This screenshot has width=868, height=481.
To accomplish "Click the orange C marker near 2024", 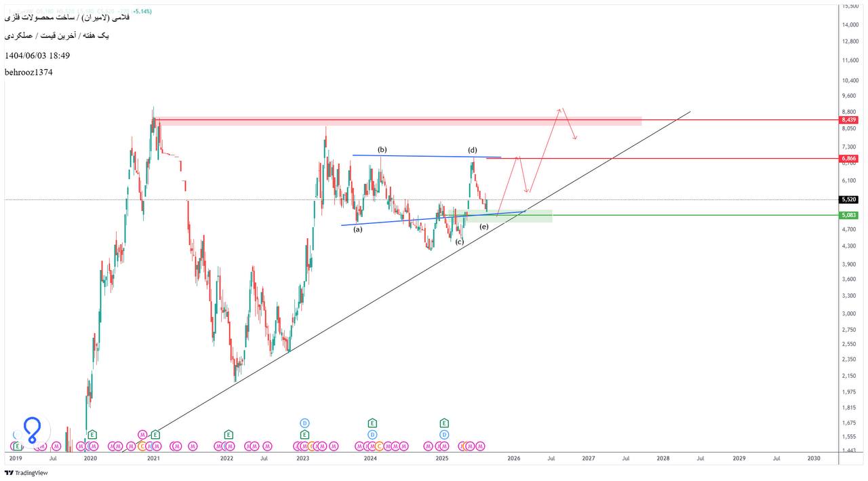I will pos(380,446).
